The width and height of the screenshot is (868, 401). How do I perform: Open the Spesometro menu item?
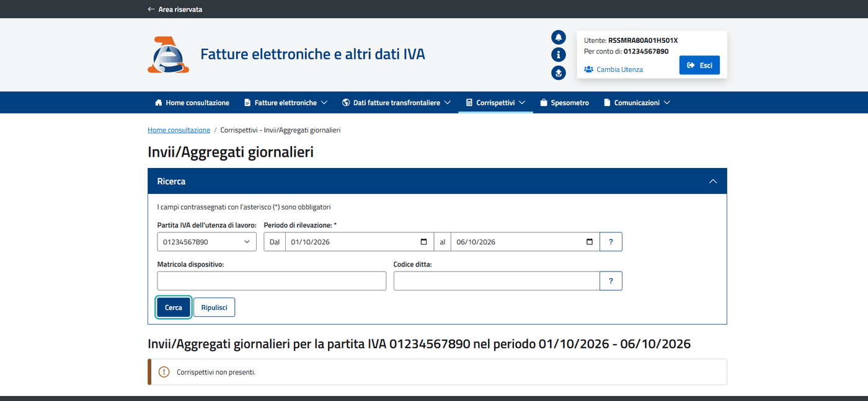[564, 103]
